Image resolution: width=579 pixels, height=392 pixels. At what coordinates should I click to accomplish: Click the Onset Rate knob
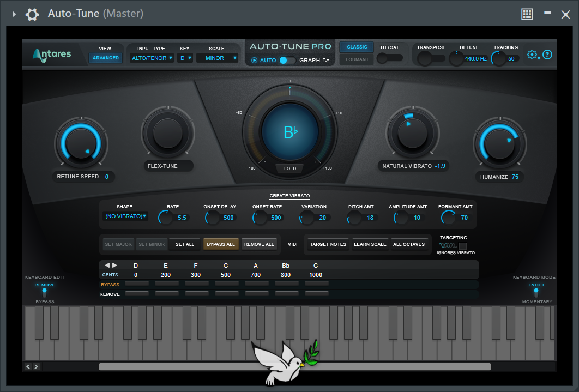pyautogui.click(x=260, y=218)
